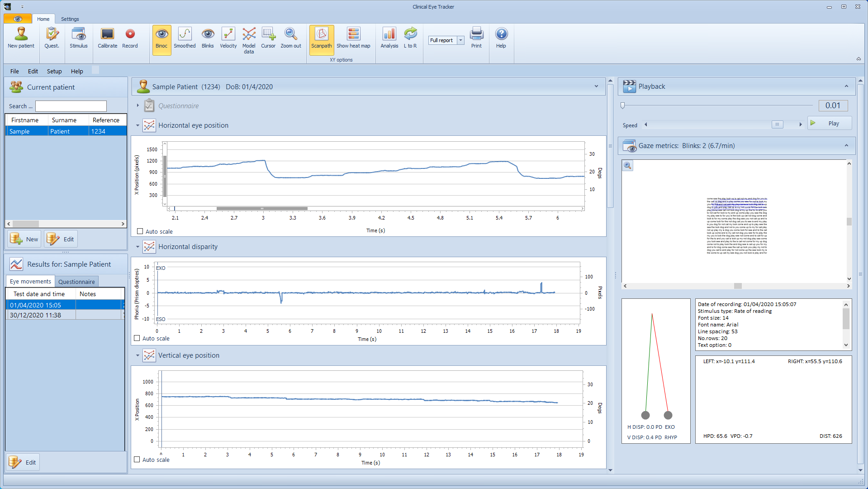Enable Auto scale for Horizontal eye position
Screen dimensions: 868x489
coord(140,231)
